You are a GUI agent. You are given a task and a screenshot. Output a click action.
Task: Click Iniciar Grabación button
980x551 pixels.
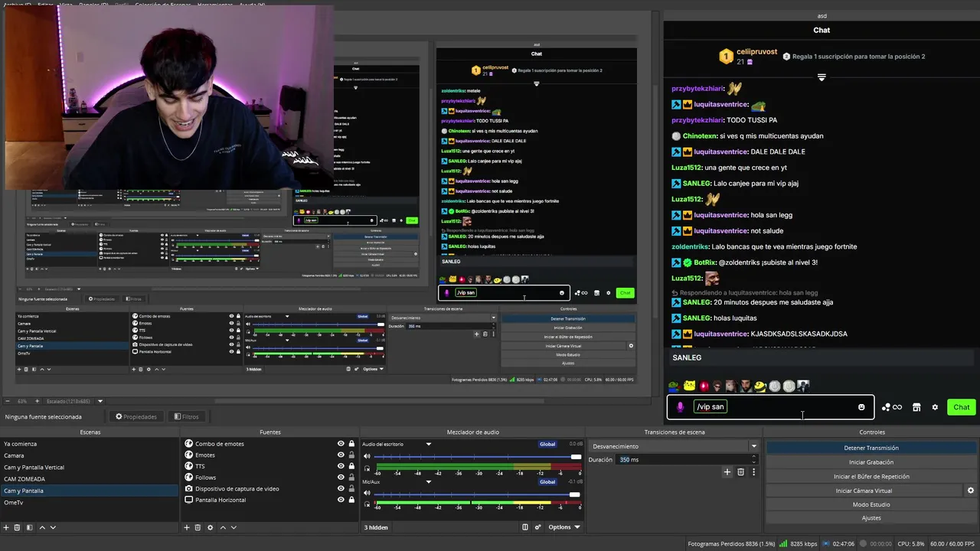pos(871,462)
